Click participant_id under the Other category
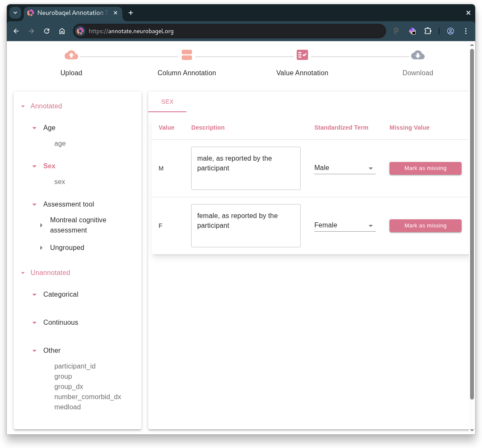The image size is (482, 448). [75, 366]
